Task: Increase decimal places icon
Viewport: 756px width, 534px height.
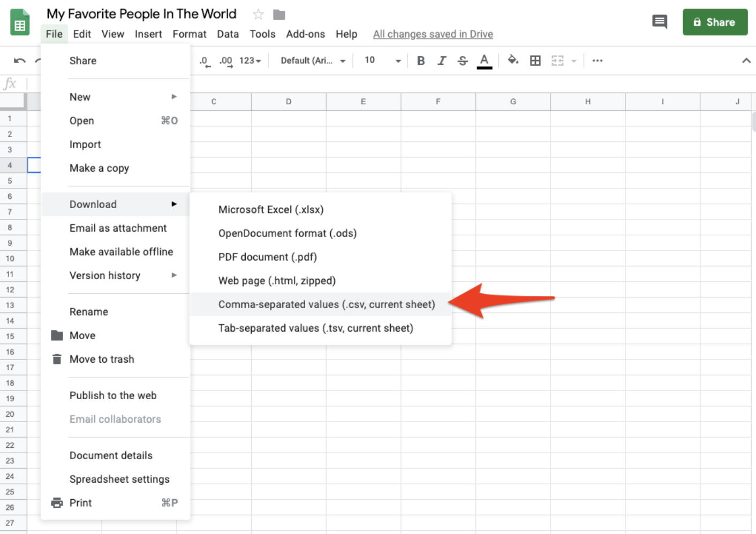Action: point(226,61)
